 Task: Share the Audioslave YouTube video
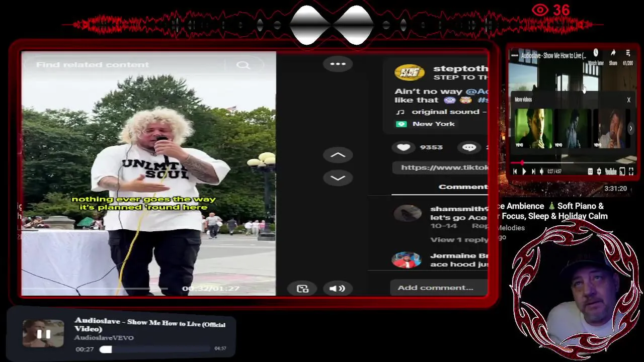pos(613,57)
